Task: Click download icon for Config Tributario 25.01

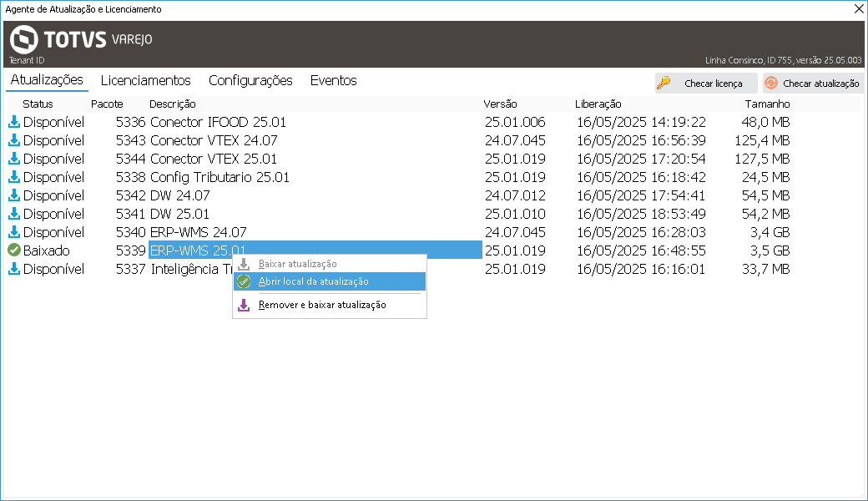Action: [14, 176]
